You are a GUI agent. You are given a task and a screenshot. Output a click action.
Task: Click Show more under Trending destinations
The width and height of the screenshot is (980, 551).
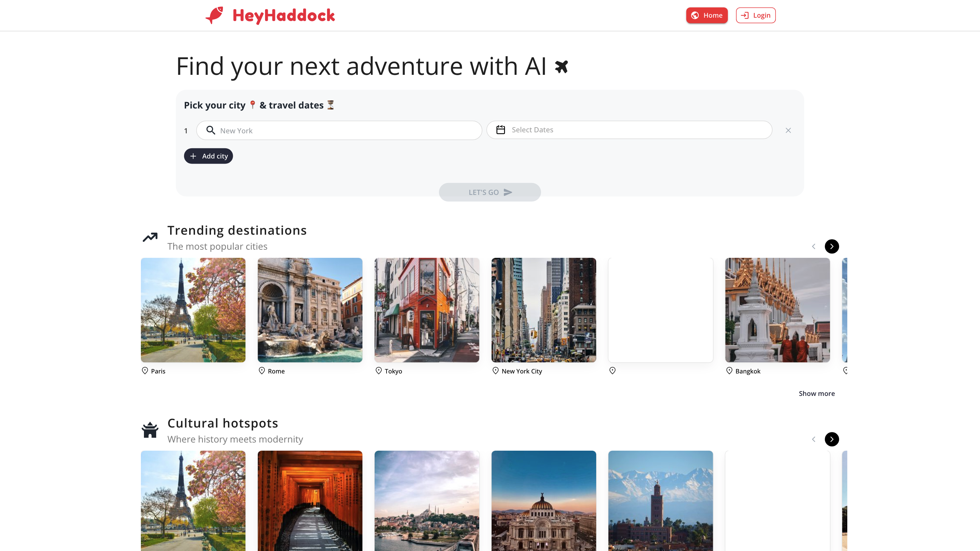816,394
